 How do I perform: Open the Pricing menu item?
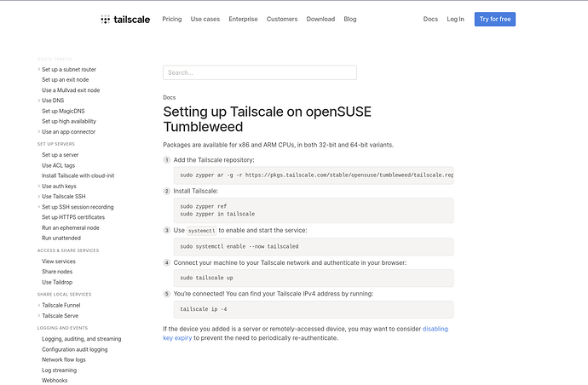(x=171, y=19)
